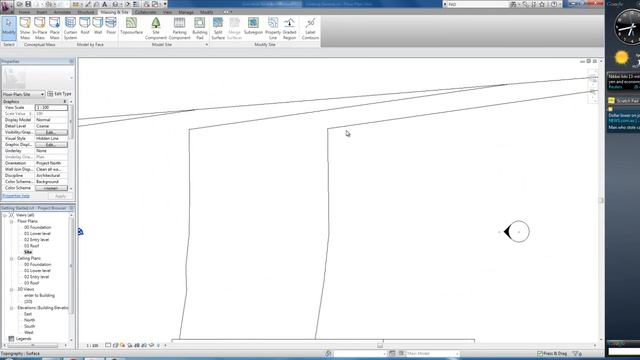640x360 pixels.
Task: Choose Curtain System by face
Action: 70,28
